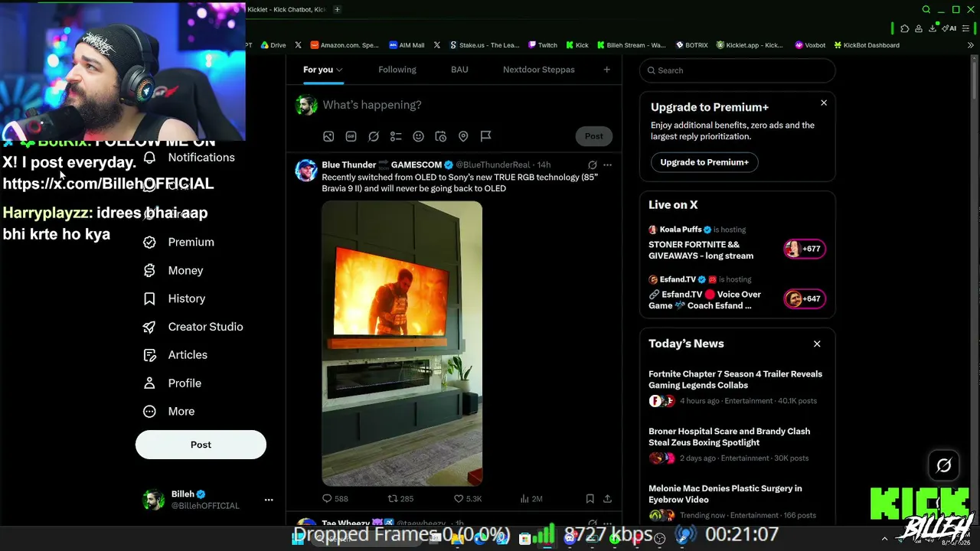Image resolution: width=980 pixels, height=551 pixels.
Task: Click the large Post button in sidebar
Action: pos(201,445)
